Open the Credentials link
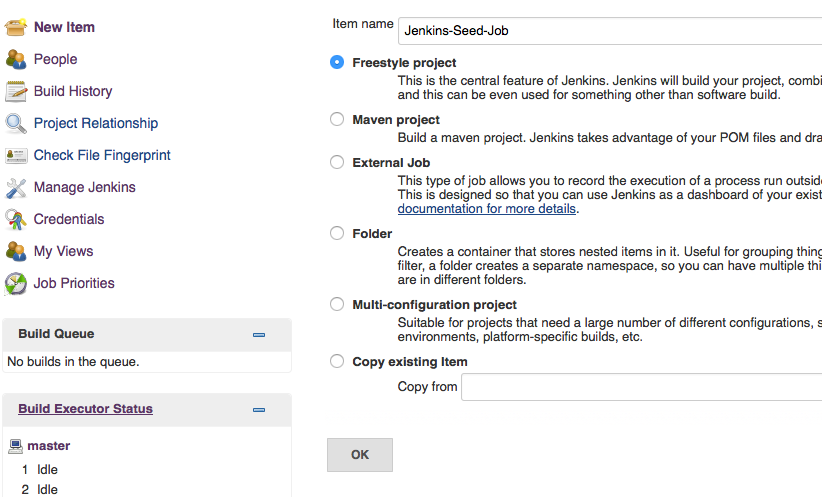The height and width of the screenshot is (497, 822). [x=69, y=219]
